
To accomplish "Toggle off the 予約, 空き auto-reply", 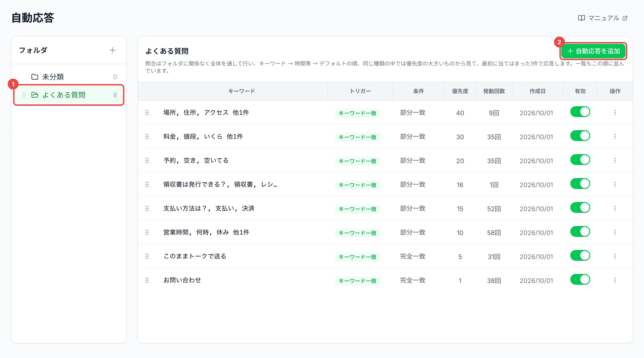I will coord(580,160).
